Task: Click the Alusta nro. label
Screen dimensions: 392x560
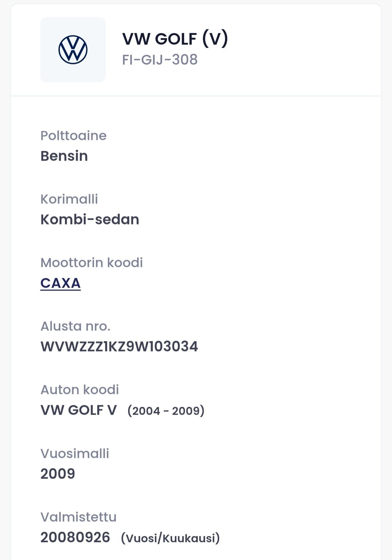Action: point(75,326)
